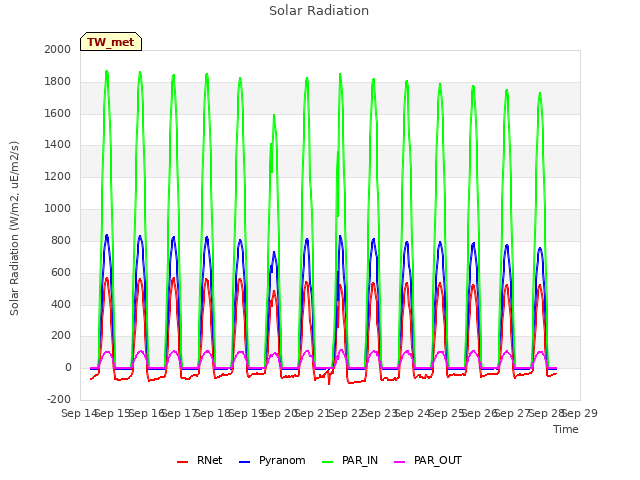This screenshot has width=640, height=480.
Task: Click the 1800 y-axis tick label
Action: 58,82
